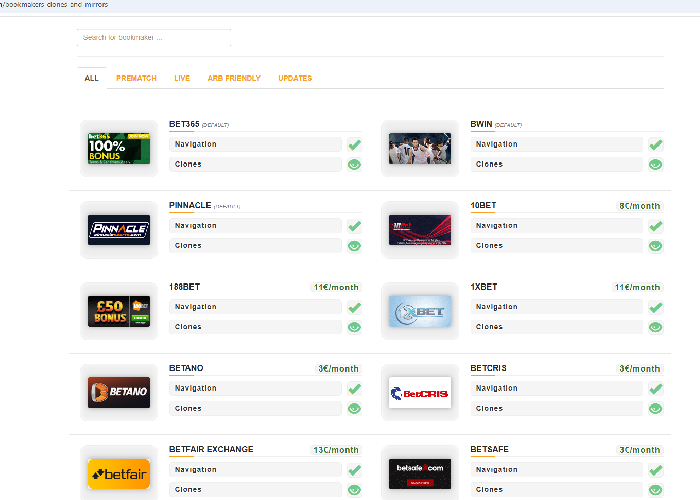Click the 1XBET 11€/month price label
Screen dimensions: 700x500
pyautogui.click(x=638, y=287)
